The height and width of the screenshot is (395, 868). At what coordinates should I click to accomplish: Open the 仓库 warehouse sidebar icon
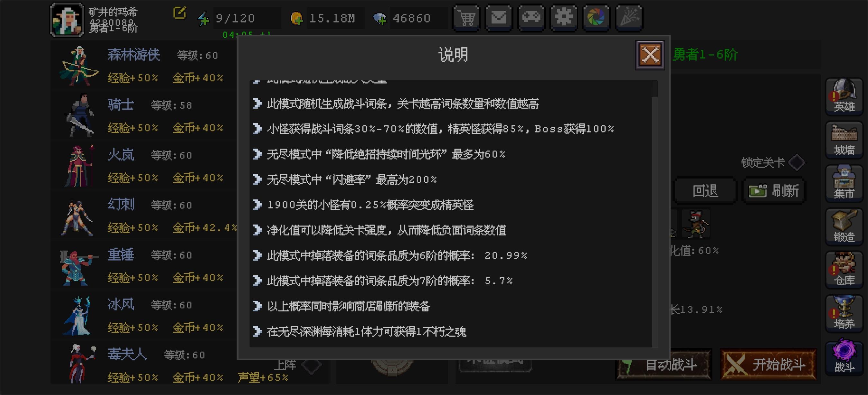tap(844, 270)
